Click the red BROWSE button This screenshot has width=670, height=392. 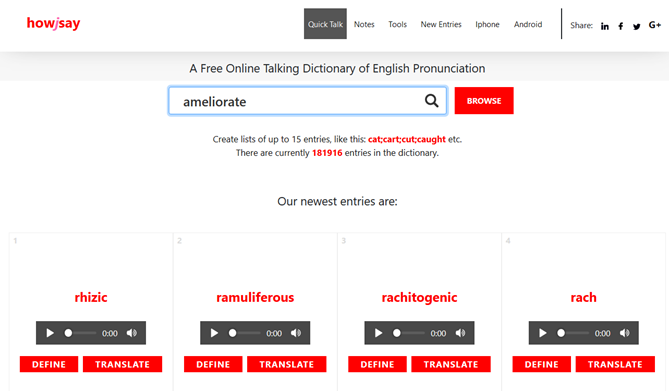(x=484, y=101)
